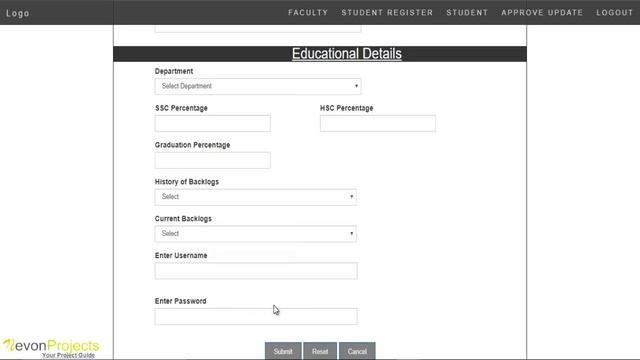This screenshot has width=640, height=360.
Task: Submit the registration form
Action: coord(283,351)
